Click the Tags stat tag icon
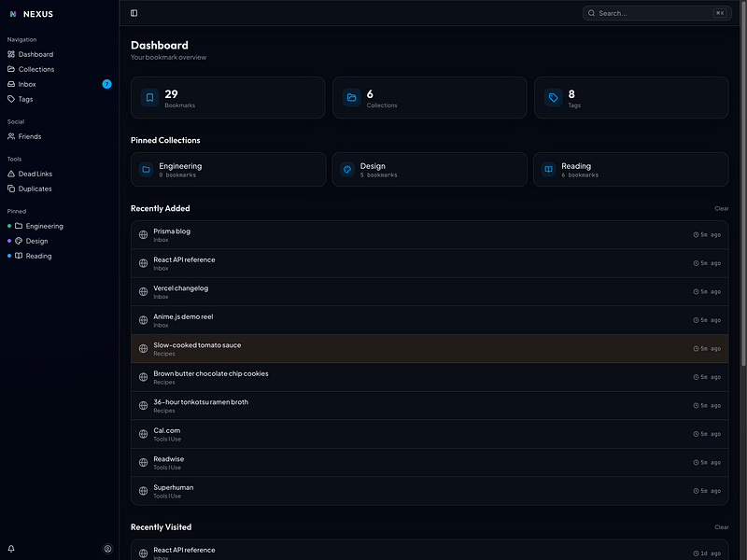 click(x=553, y=98)
